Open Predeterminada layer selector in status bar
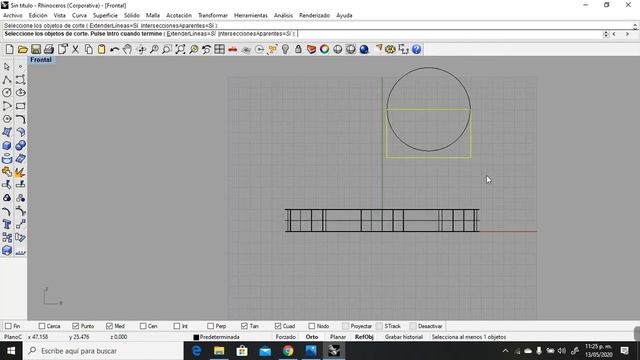This screenshot has width=640, height=360. [x=220, y=337]
